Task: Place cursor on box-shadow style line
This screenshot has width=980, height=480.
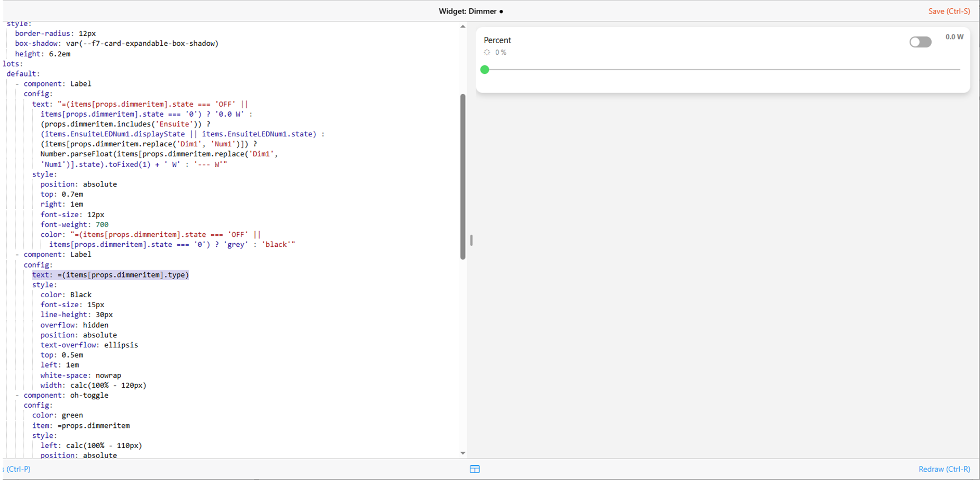Action: pos(117,44)
